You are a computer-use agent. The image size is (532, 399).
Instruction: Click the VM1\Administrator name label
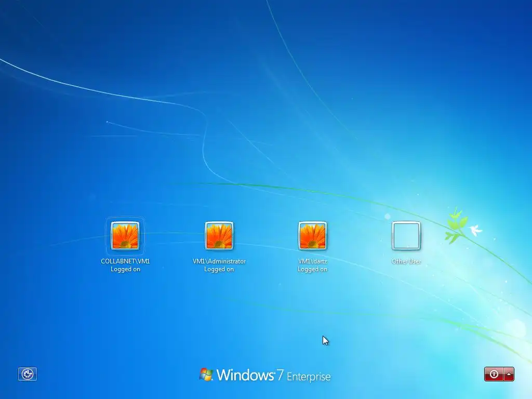click(219, 261)
